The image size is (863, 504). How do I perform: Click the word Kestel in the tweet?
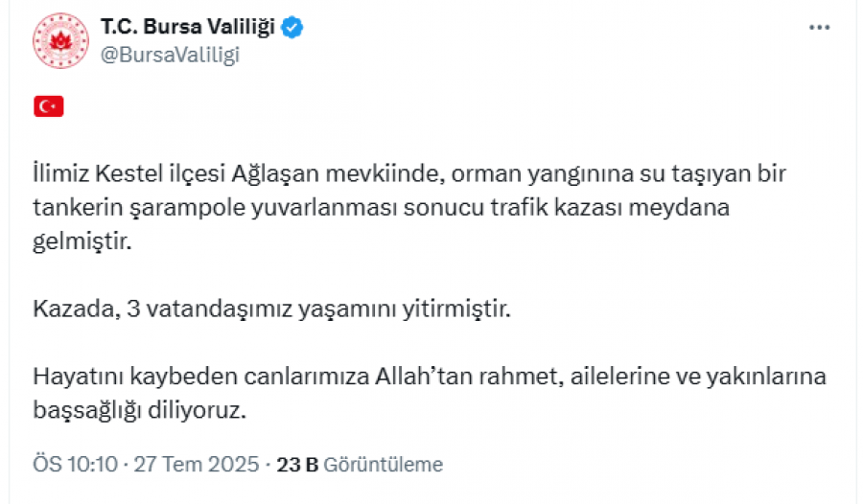(129, 173)
